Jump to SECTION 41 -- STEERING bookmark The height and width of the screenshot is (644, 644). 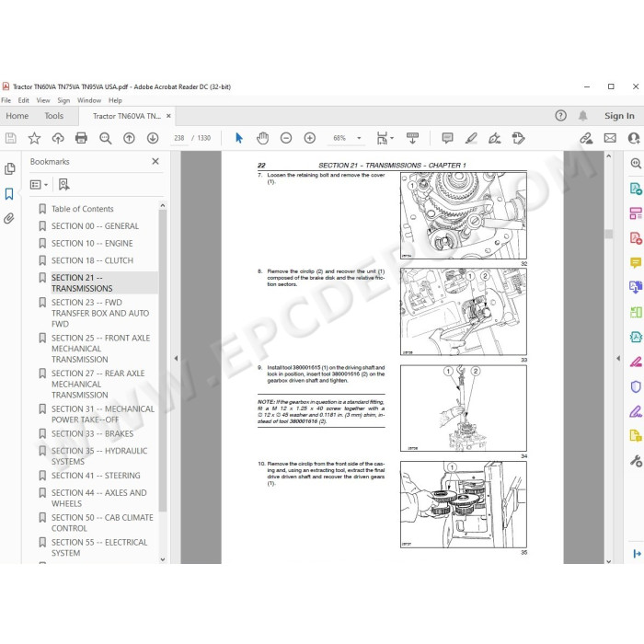(x=96, y=476)
